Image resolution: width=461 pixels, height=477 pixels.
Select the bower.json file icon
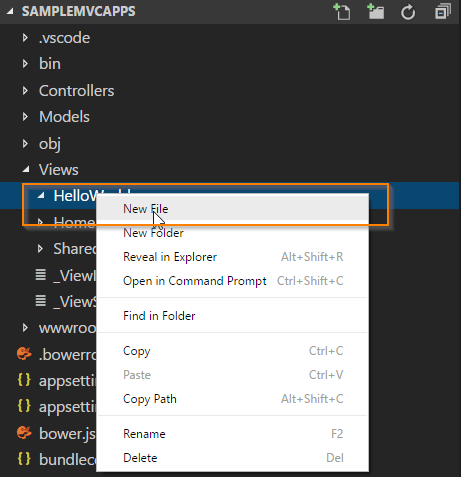24,433
